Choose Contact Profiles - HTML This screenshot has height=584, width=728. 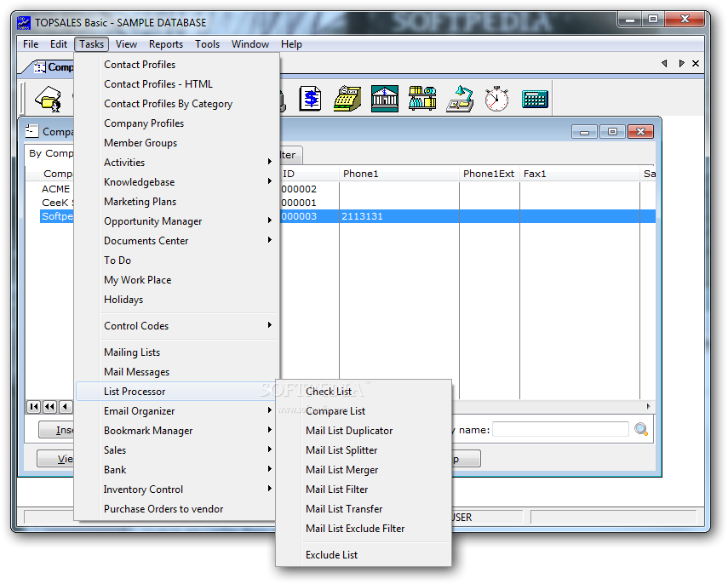point(177,84)
